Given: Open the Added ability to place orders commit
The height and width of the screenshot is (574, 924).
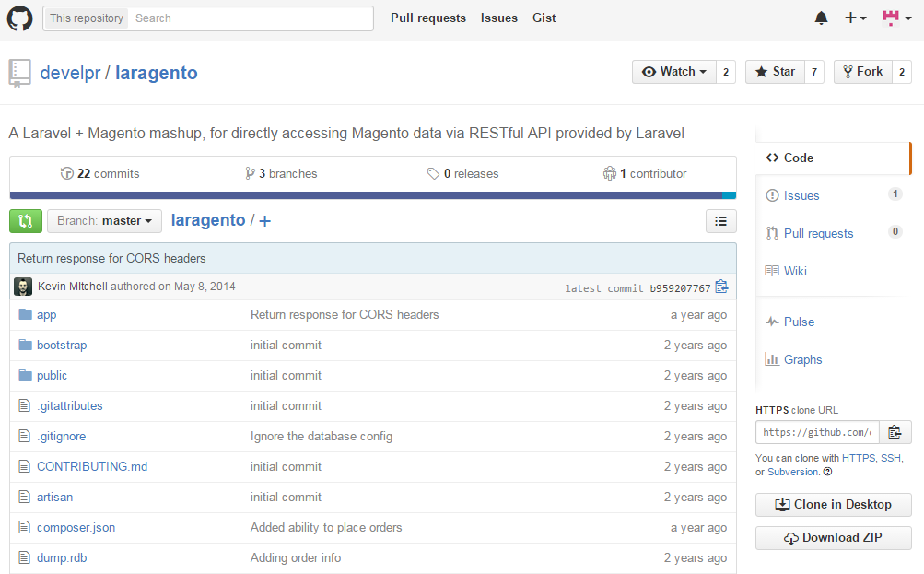Looking at the screenshot, I should 326,527.
